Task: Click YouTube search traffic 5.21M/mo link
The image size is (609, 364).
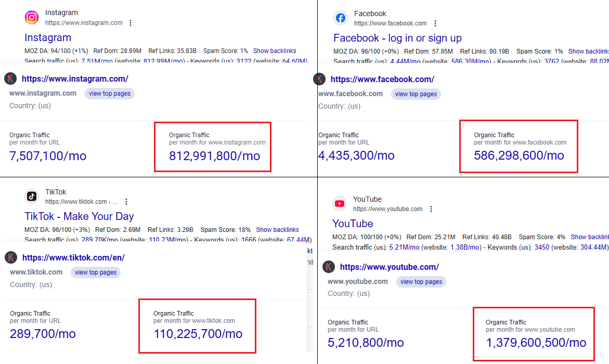Action: (x=404, y=248)
